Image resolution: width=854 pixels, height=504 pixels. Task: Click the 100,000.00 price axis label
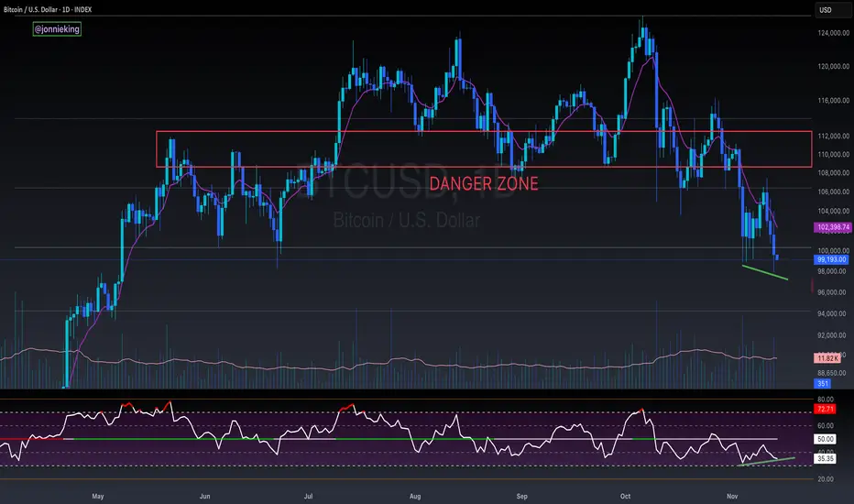point(833,251)
